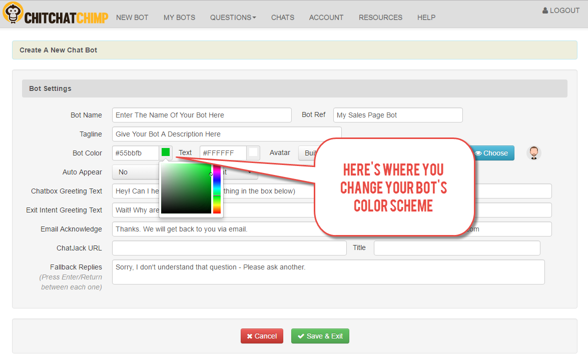The width and height of the screenshot is (588, 364).
Task: Click the Bot Color hex input
Action: [136, 153]
